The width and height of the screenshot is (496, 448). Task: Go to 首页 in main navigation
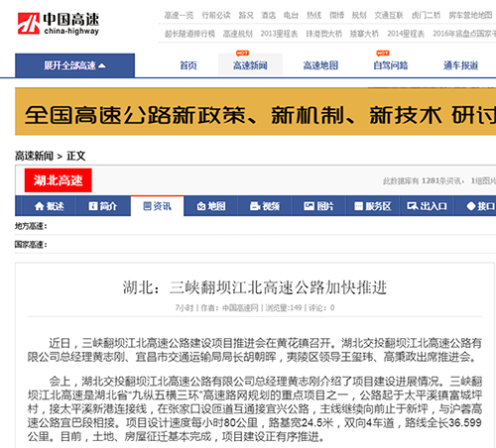188,65
